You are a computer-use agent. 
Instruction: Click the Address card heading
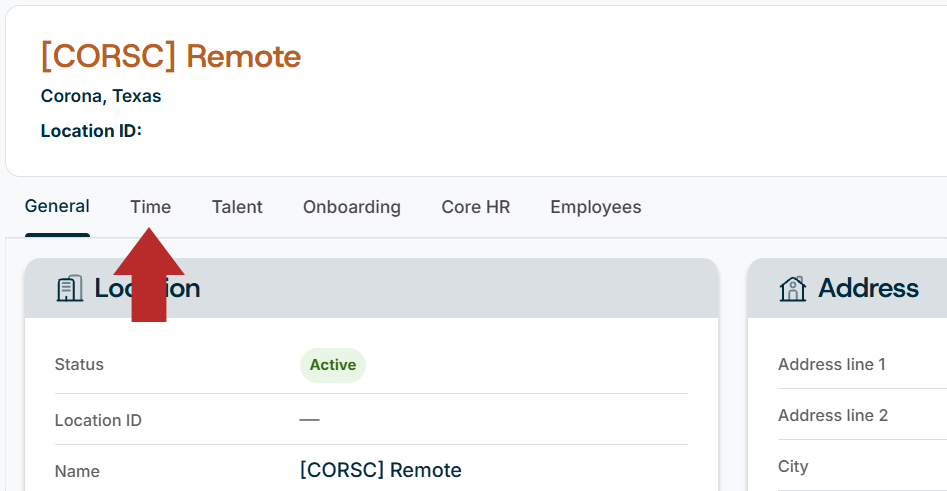click(x=868, y=288)
